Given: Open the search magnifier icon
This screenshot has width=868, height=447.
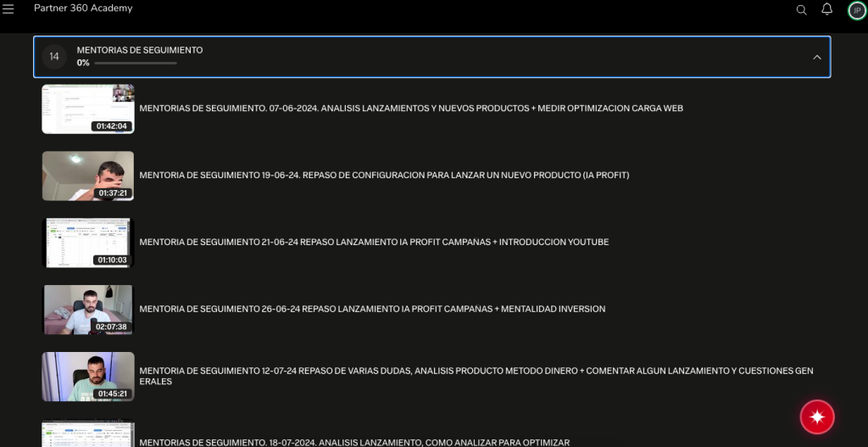Looking at the screenshot, I should click(x=801, y=10).
